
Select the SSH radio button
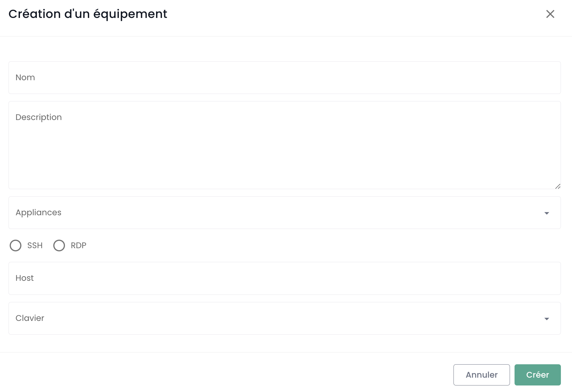(x=16, y=246)
